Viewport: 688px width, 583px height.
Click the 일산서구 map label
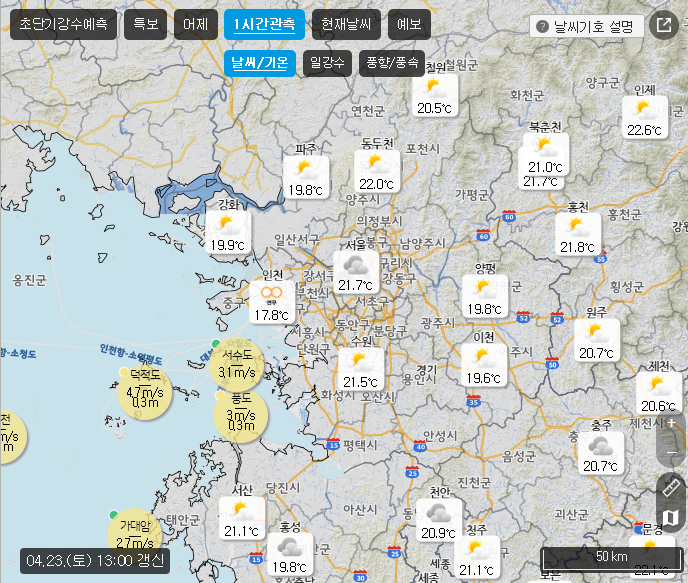pyautogui.click(x=297, y=240)
